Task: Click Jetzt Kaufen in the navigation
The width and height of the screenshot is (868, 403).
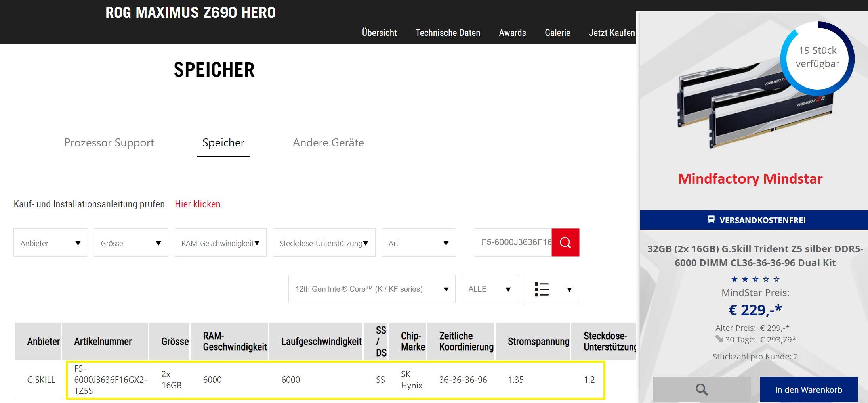Action: (612, 33)
